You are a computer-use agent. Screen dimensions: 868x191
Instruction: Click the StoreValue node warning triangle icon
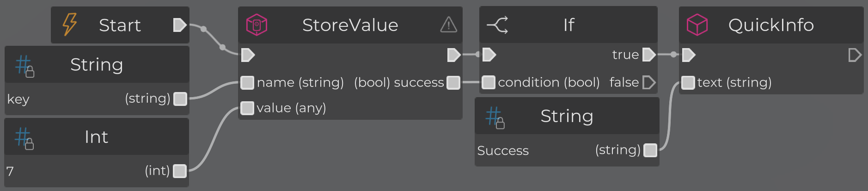point(448,25)
